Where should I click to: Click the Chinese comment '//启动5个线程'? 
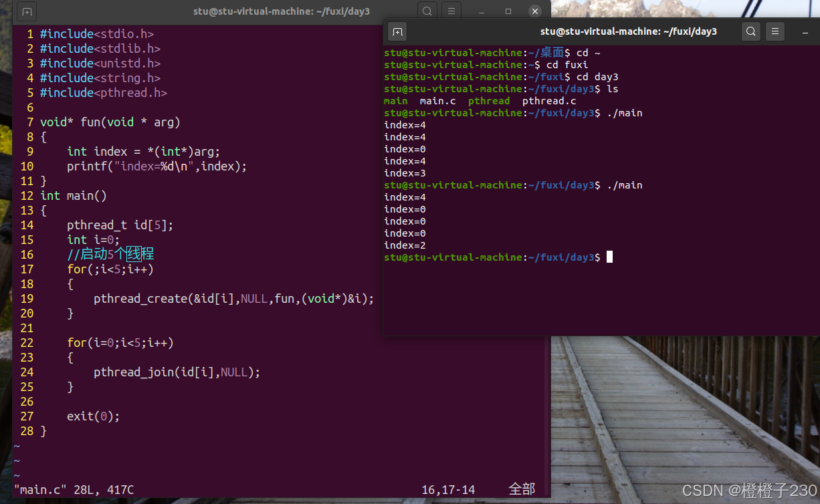[x=111, y=254]
